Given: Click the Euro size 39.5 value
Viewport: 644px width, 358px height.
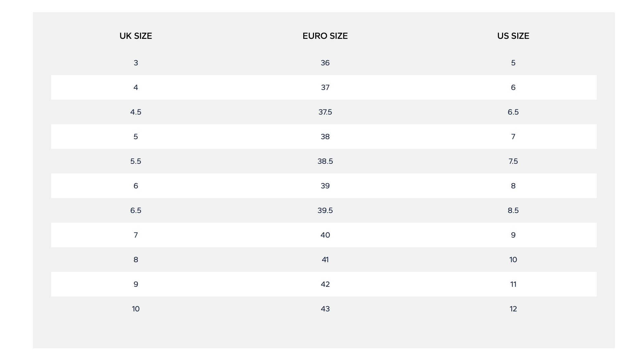Looking at the screenshot, I should [325, 210].
